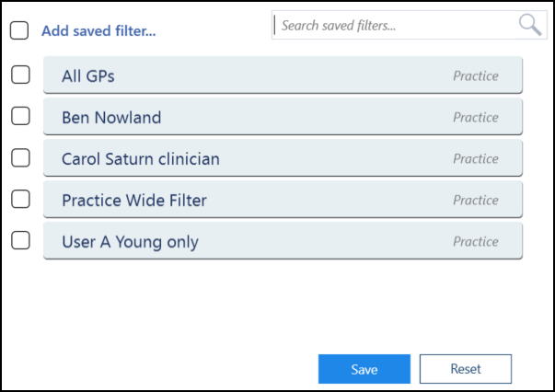This screenshot has width=555, height=392.
Task: Choose the Ben Nowland filter row
Action: [x=283, y=116]
